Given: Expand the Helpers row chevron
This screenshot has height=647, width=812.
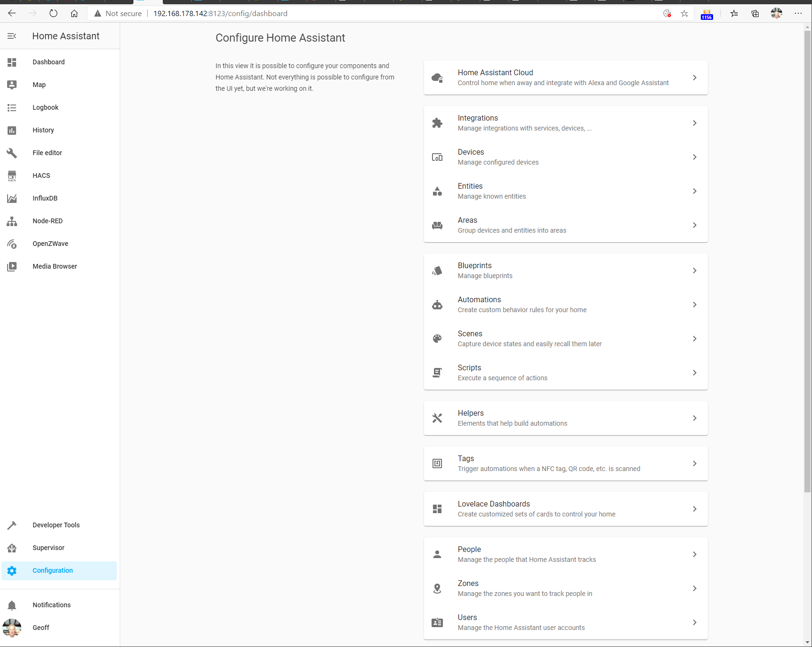Looking at the screenshot, I should click(x=694, y=418).
